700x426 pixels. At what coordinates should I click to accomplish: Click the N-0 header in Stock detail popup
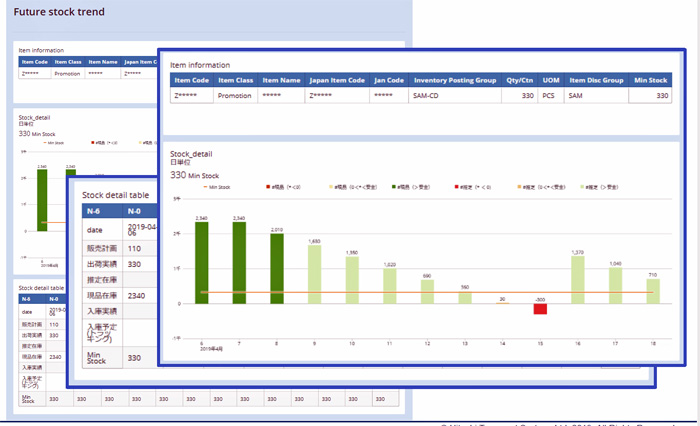[140, 211]
